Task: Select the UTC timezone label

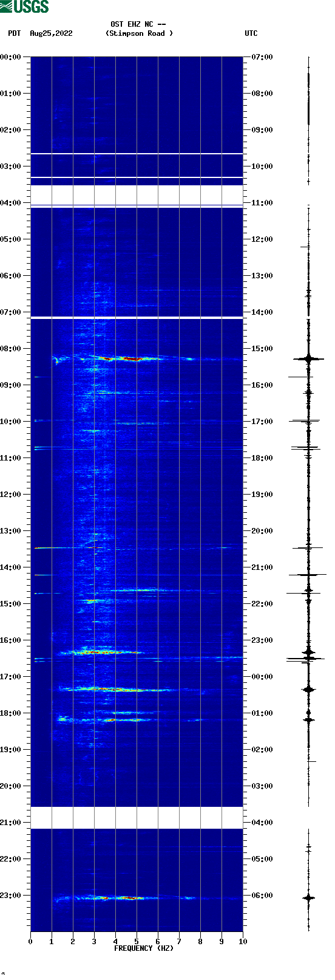Action: (x=251, y=33)
